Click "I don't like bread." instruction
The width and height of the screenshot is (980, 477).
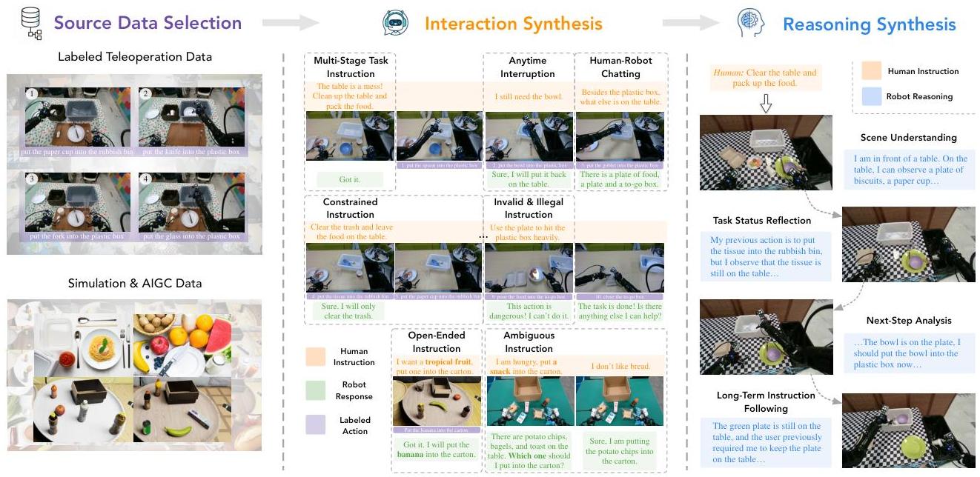click(621, 367)
